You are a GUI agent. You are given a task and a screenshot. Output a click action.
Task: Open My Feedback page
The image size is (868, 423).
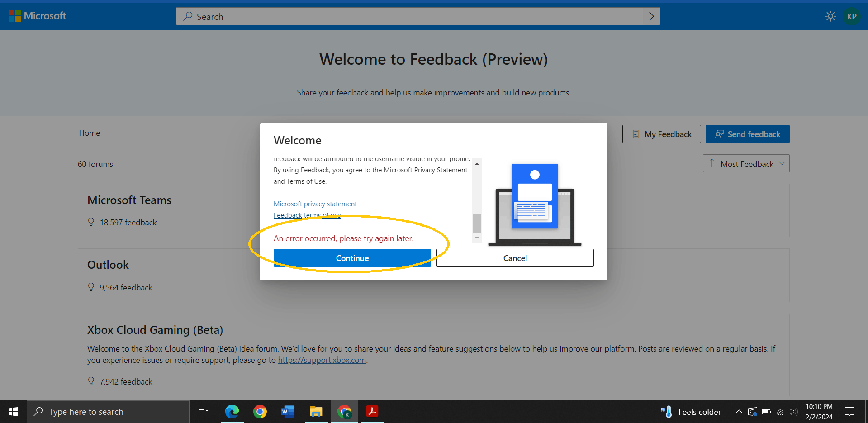[662, 134]
